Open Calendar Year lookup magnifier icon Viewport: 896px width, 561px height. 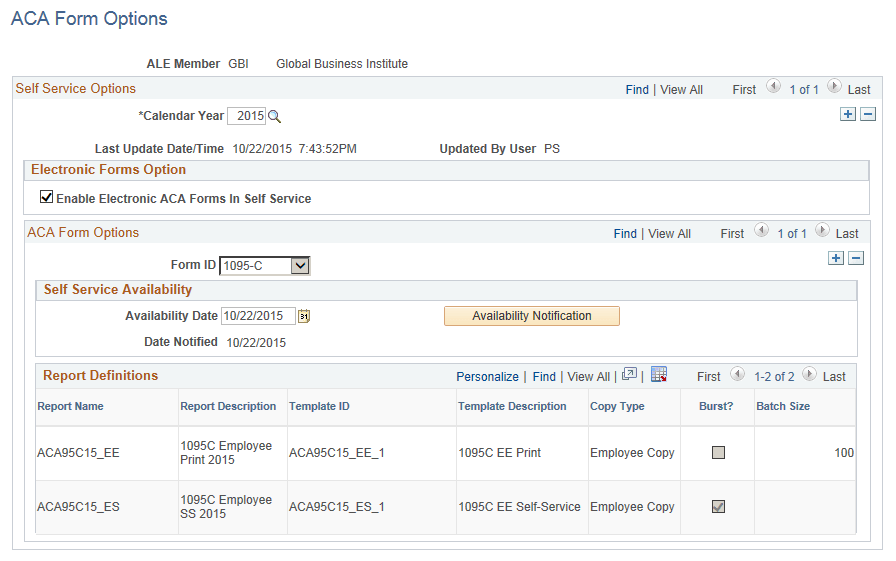click(x=274, y=117)
